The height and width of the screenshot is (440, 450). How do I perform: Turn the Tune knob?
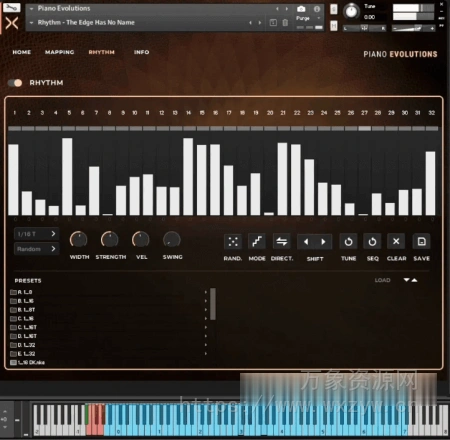pos(351,11)
